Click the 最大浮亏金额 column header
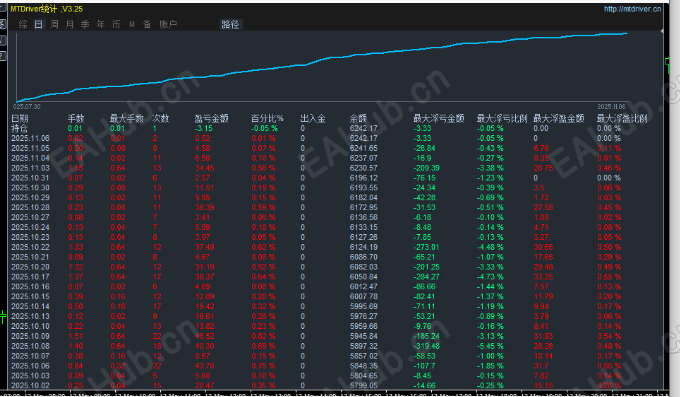The height and width of the screenshot is (397, 680). click(x=438, y=118)
